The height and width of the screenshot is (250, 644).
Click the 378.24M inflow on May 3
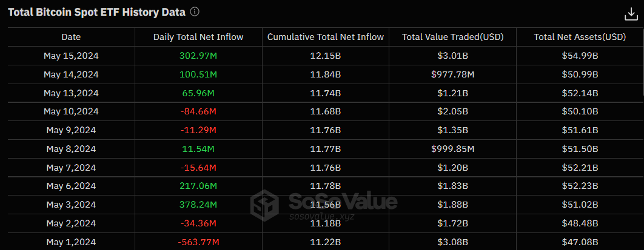198,205
